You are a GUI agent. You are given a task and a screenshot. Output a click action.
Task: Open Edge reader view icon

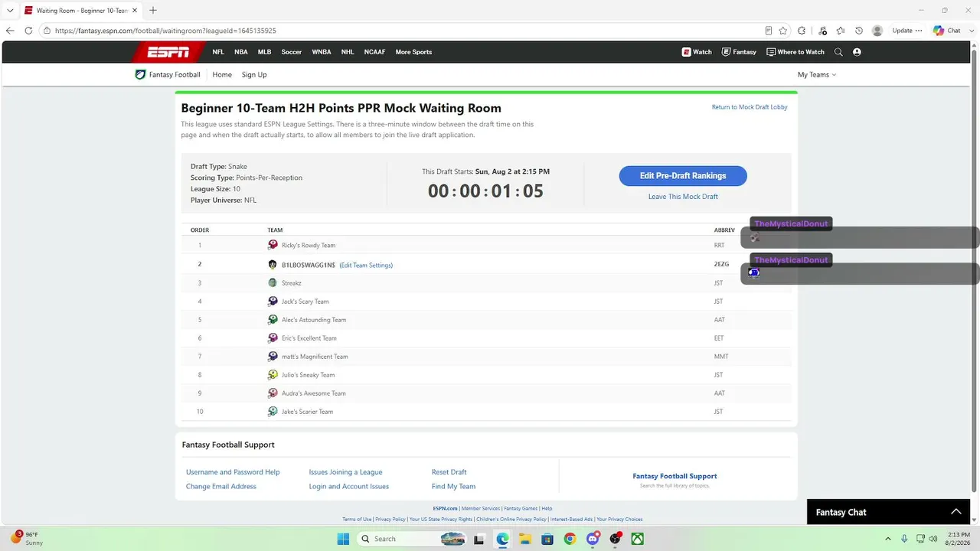pyautogui.click(x=768, y=31)
